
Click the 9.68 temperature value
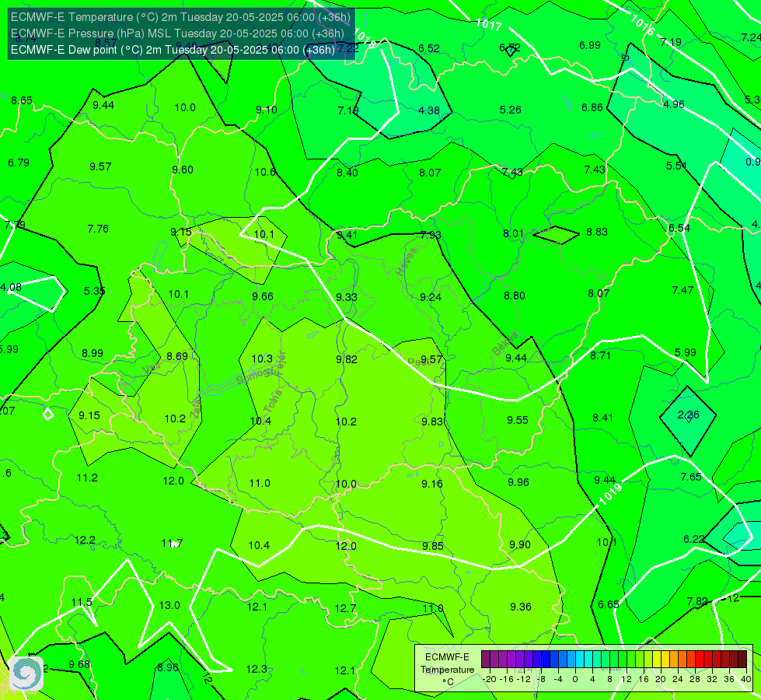pos(79,664)
